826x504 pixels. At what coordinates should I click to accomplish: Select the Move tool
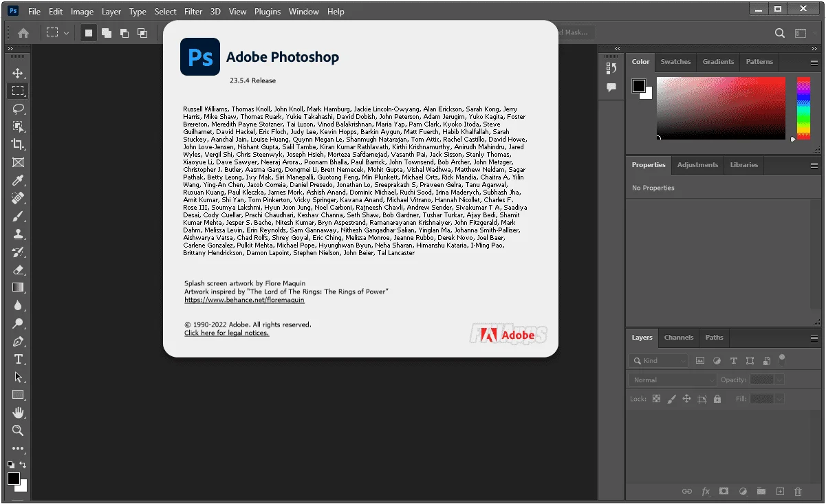tap(18, 73)
